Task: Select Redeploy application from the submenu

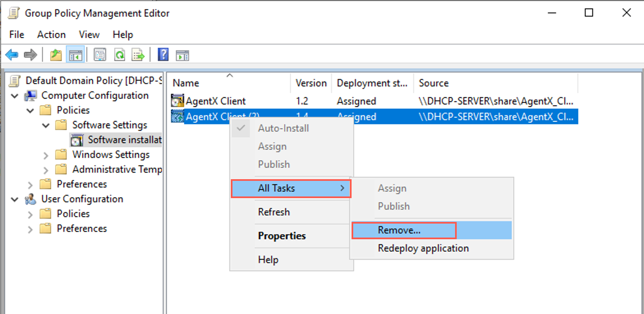Action: (423, 248)
